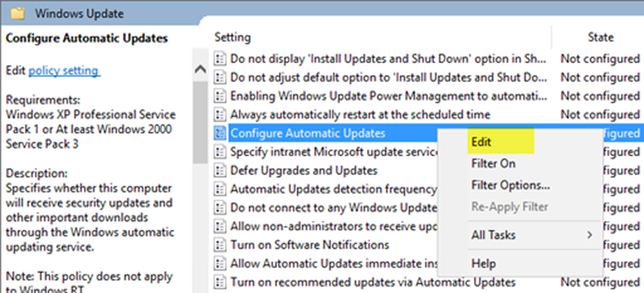Viewport: 644px width, 293px height.
Task: Click policy icon beside 'Do not connect to any Windows Update'
Action: pos(220,207)
